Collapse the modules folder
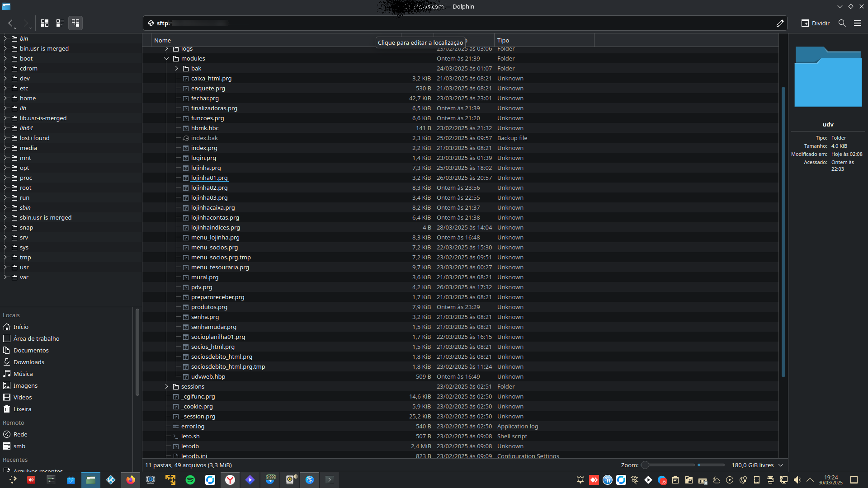This screenshot has width=868, height=488. 166,59
